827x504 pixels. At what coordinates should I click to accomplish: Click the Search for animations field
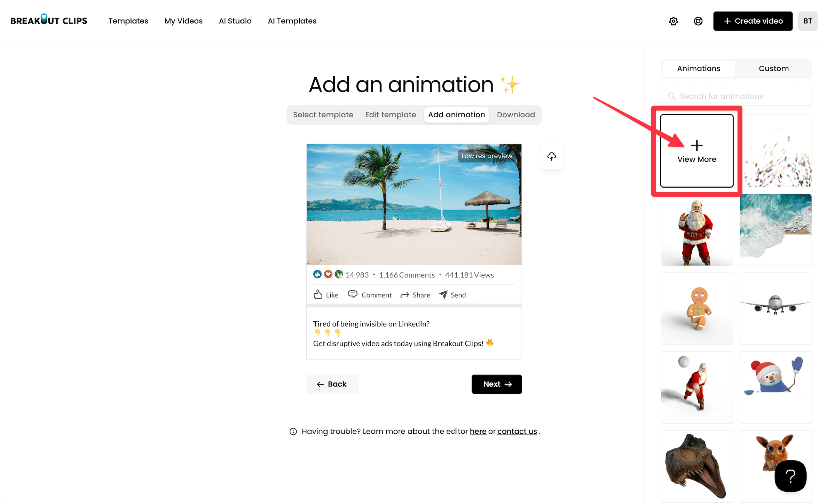coord(736,96)
